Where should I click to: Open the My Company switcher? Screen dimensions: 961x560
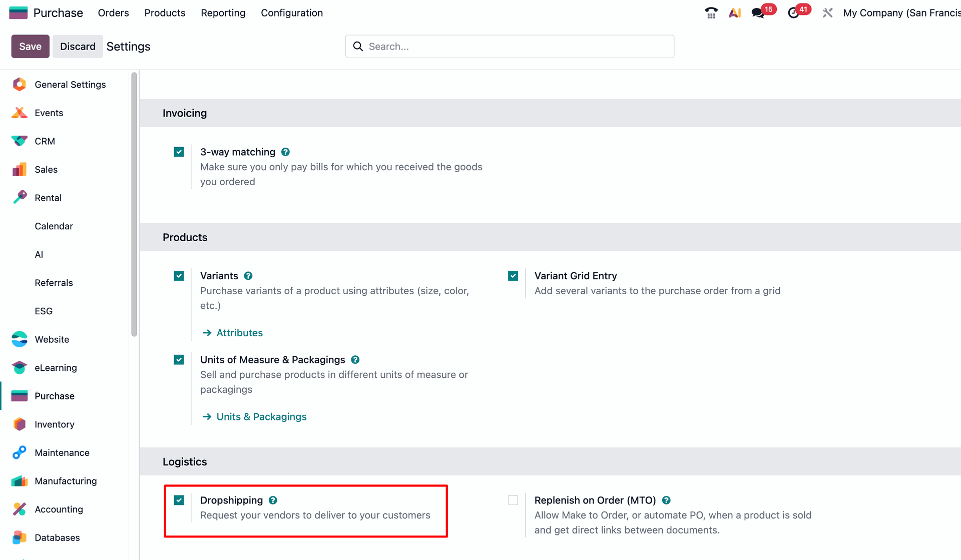coord(901,13)
